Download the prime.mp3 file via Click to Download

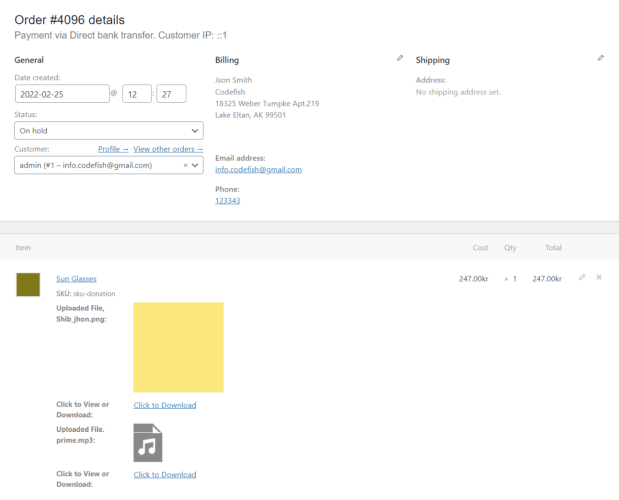[165, 474]
